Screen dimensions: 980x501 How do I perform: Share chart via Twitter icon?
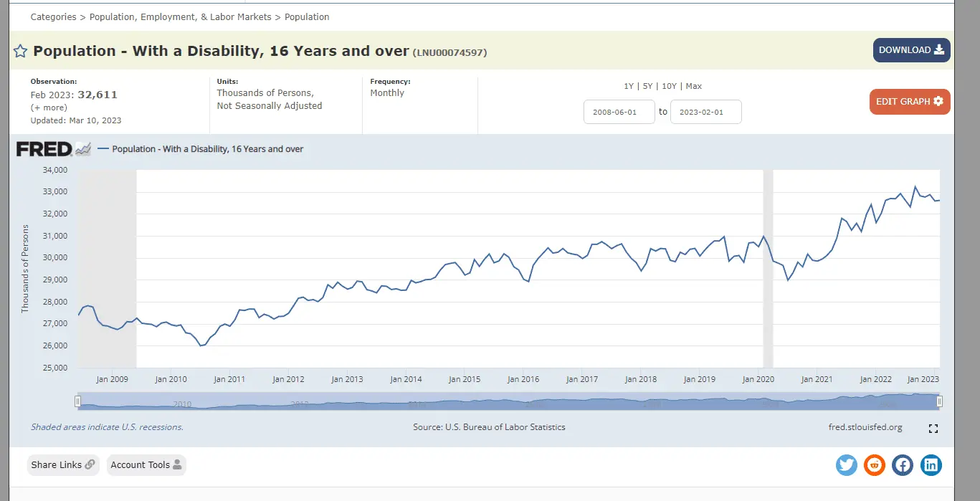pos(847,465)
